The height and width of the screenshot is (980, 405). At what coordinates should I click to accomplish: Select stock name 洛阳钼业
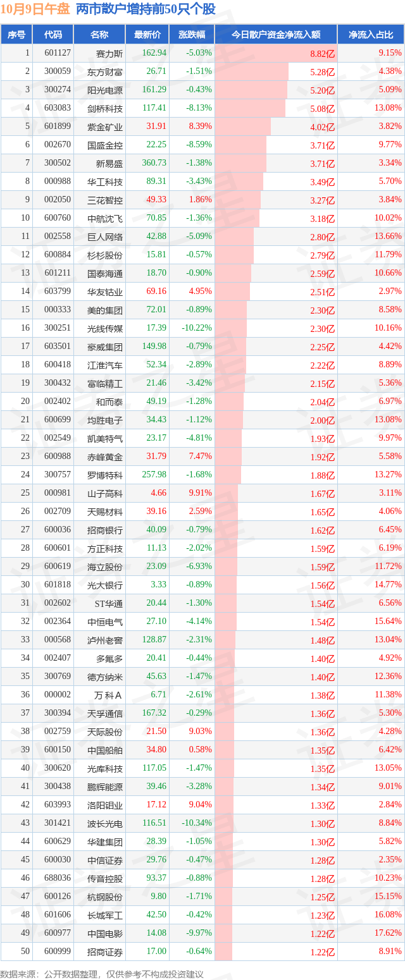(105, 805)
